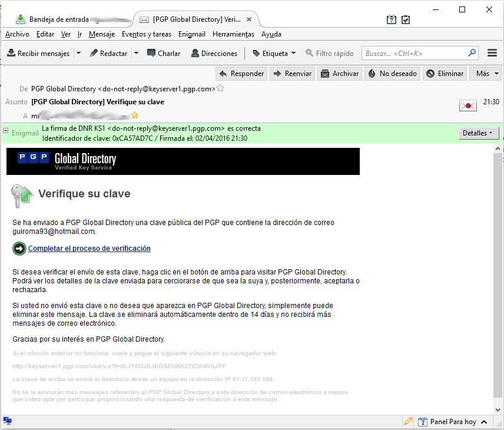Open the Editar menu
The height and width of the screenshot is (430, 504).
click(45, 34)
